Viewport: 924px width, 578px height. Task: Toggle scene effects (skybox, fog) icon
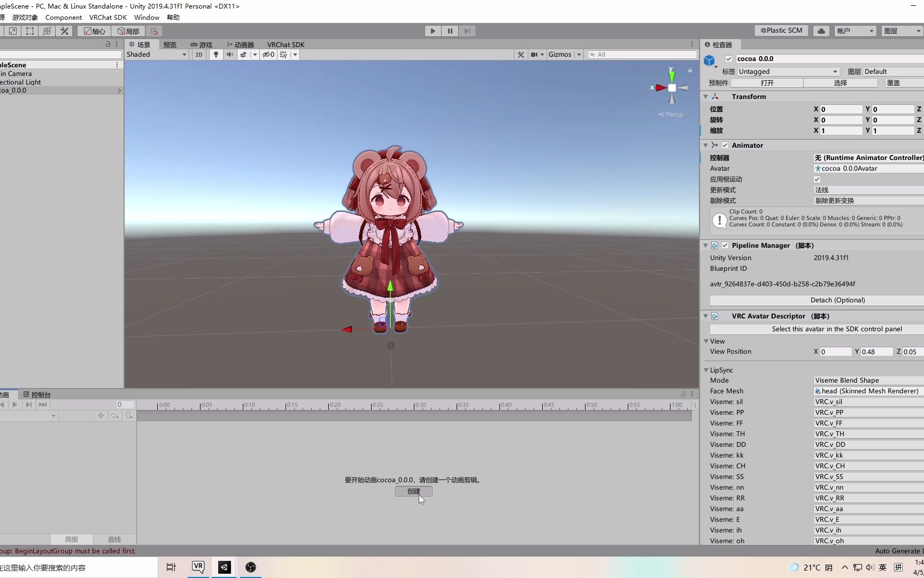point(243,55)
